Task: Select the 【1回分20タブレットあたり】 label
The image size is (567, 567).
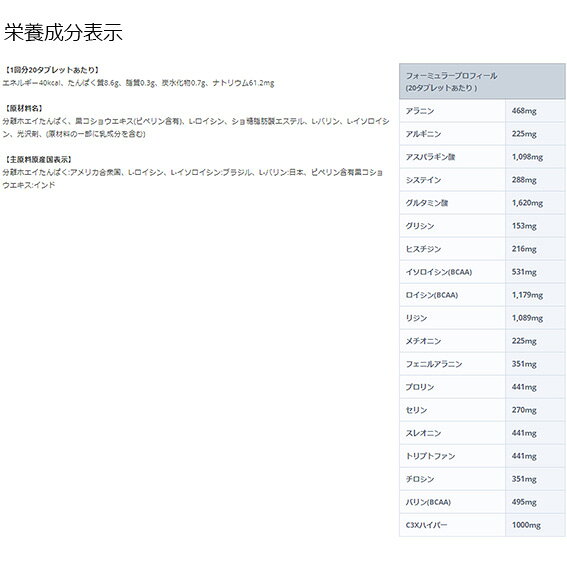Action: click(x=51, y=70)
